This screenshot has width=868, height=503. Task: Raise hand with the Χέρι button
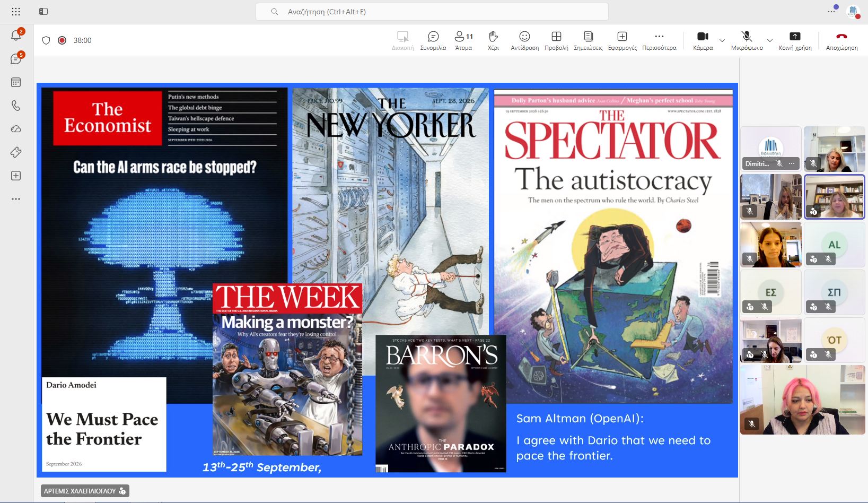[x=493, y=40]
